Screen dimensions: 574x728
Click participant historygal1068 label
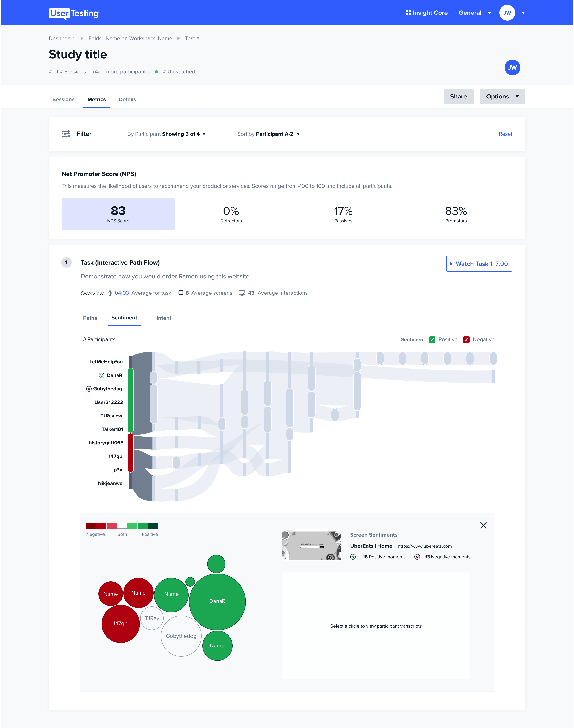[106, 443]
